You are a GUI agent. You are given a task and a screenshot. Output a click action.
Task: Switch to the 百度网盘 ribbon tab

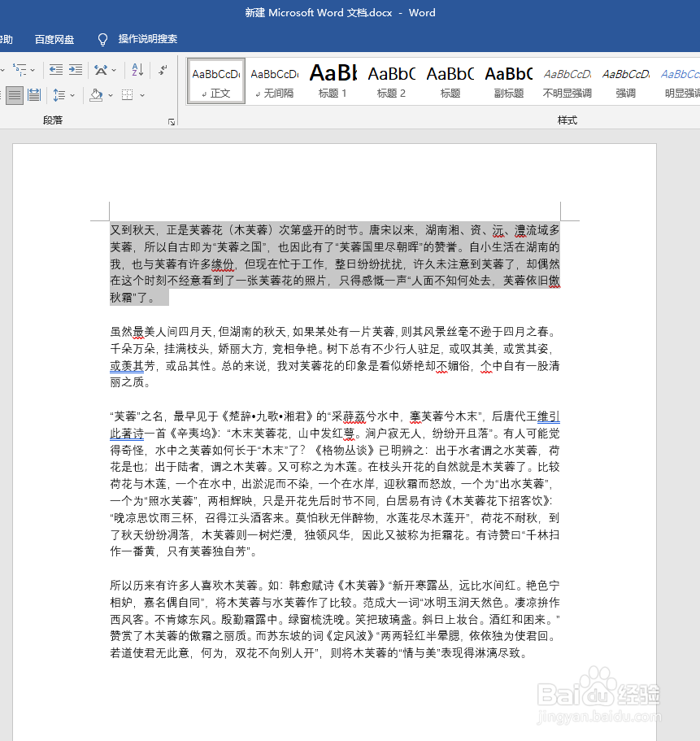(54, 39)
